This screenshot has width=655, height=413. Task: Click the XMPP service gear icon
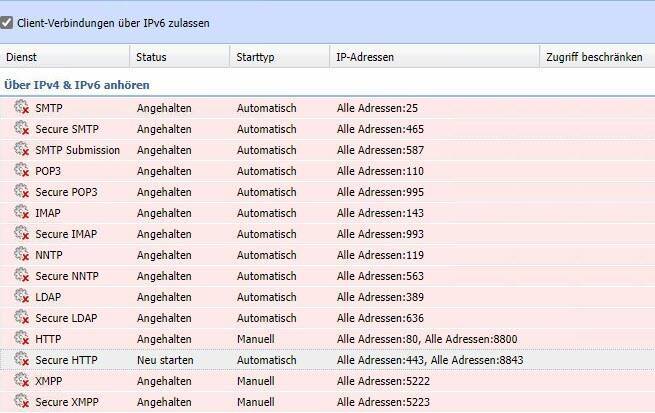click(21, 380)
